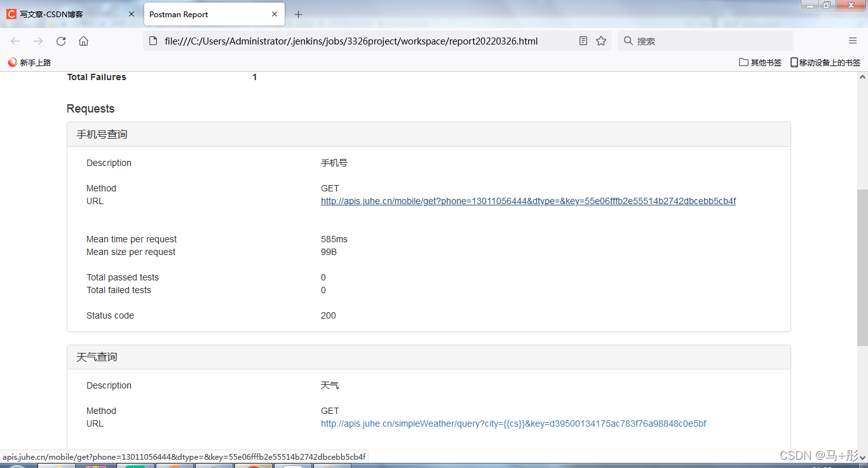Open the 其他书签 bookmarks folder
The image size is (868, 468).
coord(760,62)
